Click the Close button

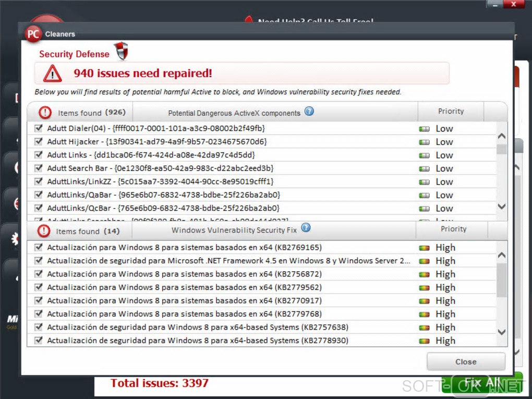[466, 361]
